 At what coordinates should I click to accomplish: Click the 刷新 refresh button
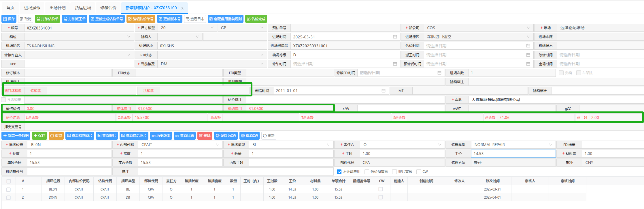coord(269,136)
